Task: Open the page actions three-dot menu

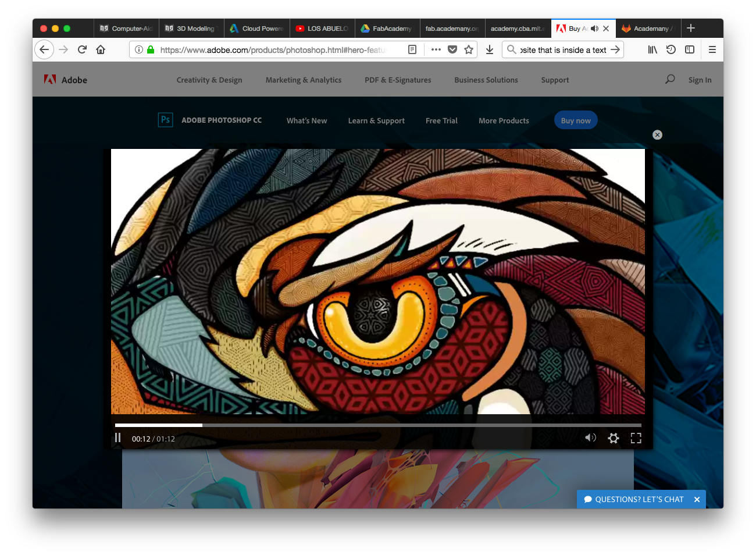Action: (x=436, y=50)
